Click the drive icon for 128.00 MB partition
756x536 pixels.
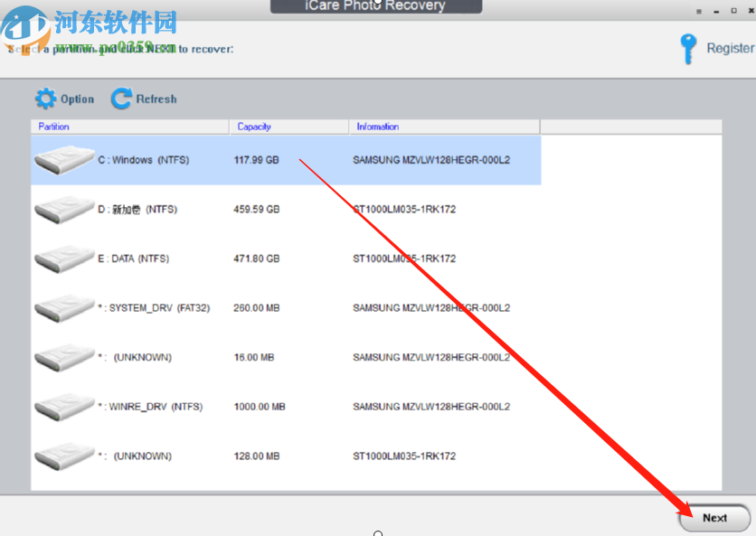tap(64, 456)
